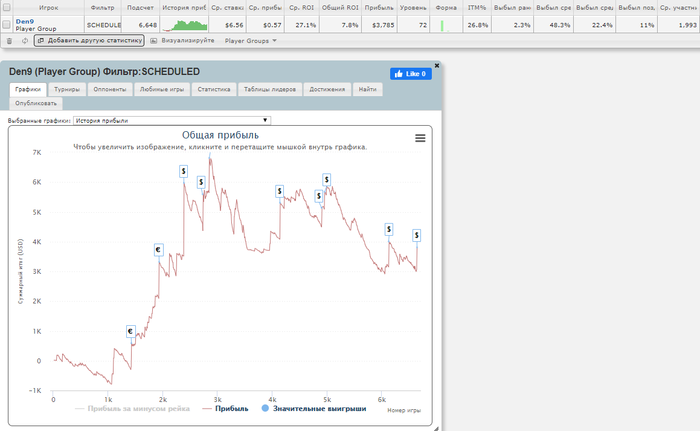
Task: Open the Любимые игры tab
Action: [162, 89]
